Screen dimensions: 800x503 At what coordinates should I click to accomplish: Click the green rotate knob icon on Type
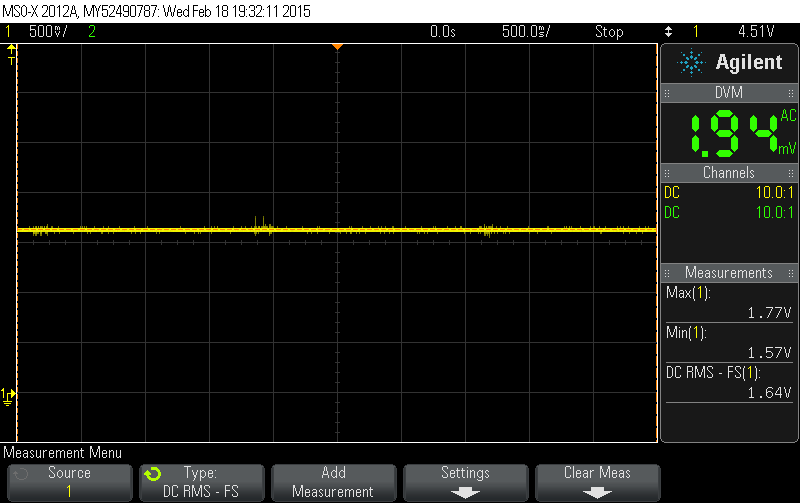click(153, 474)
